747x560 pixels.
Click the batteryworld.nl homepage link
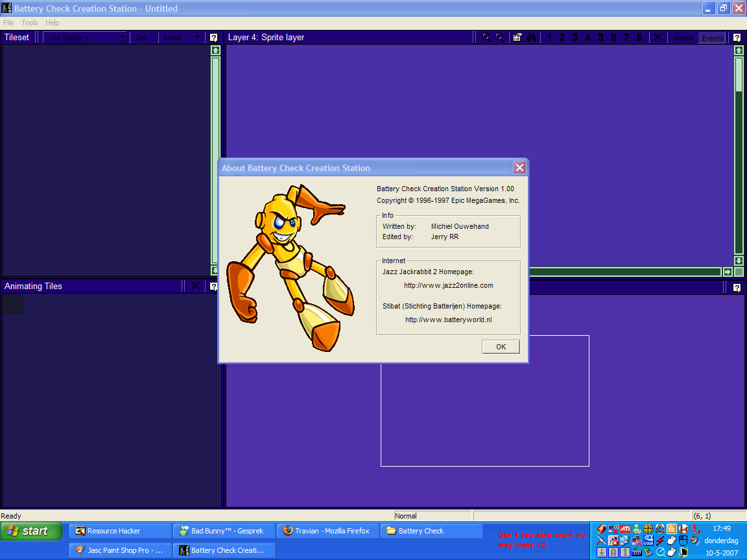click(448, 320)
